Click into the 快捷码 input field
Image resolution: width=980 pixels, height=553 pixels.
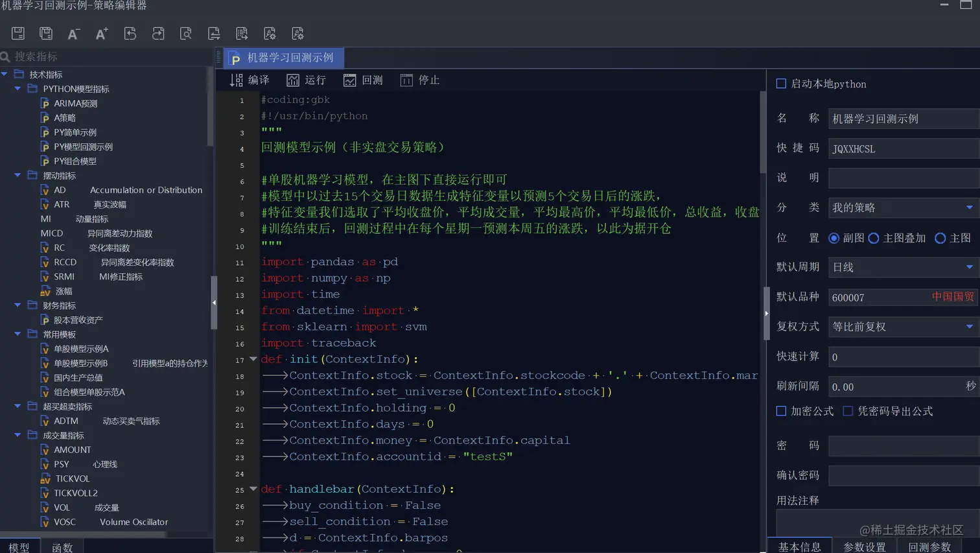click(901, 148)
